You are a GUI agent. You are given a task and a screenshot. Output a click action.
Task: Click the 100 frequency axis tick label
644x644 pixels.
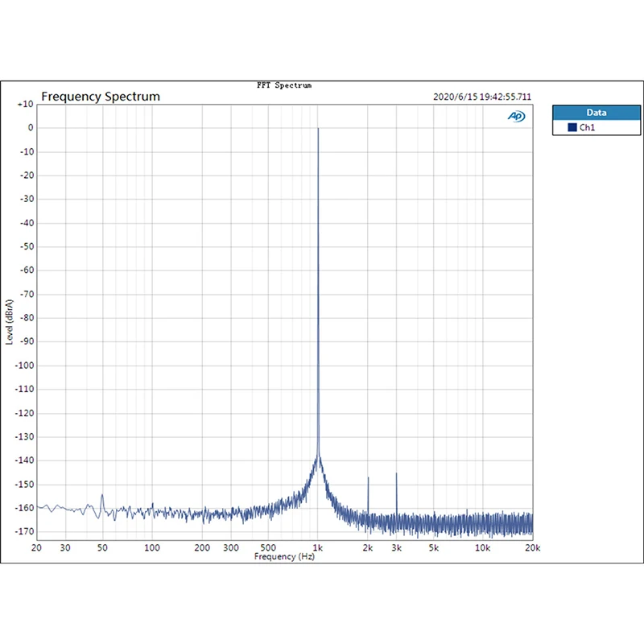(152, 547)
